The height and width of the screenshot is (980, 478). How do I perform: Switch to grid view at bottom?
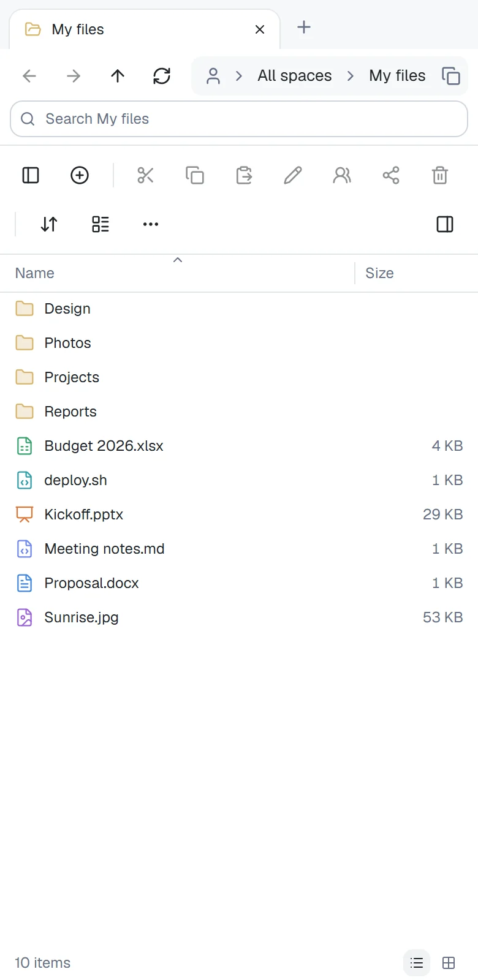click(x=449, y=963)
